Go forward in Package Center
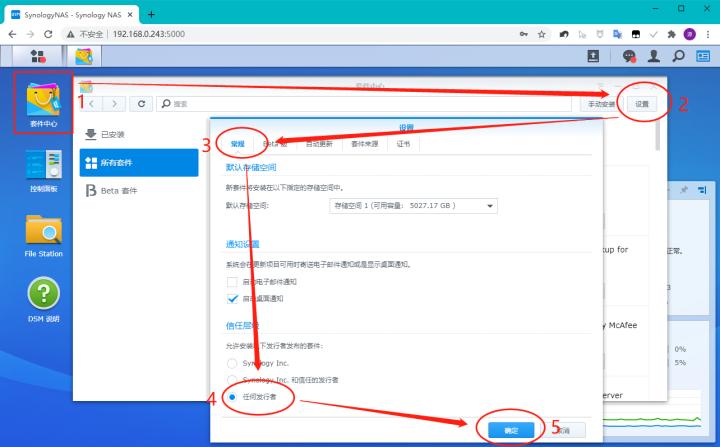The image size is (720, 447). 114,104
